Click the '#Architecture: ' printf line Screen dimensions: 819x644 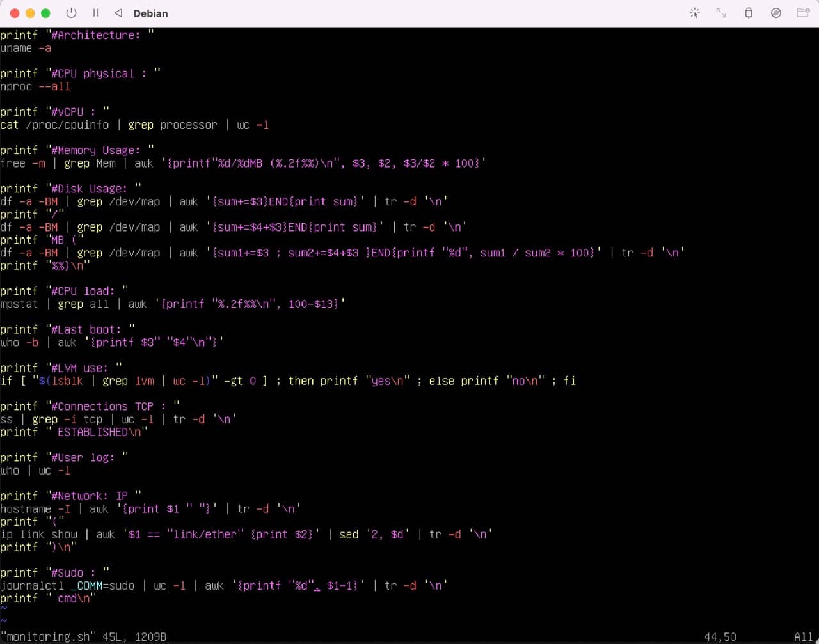[x=77, y=35]
